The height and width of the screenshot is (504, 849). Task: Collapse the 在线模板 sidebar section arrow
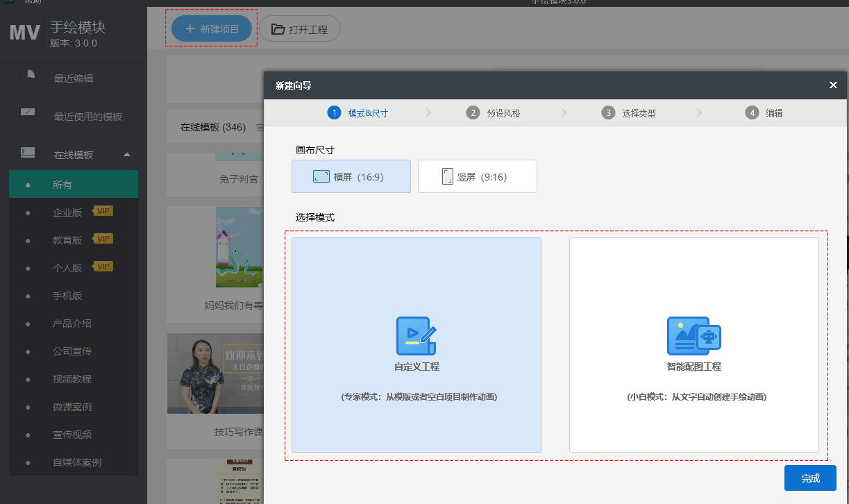(x=127, y=155)
